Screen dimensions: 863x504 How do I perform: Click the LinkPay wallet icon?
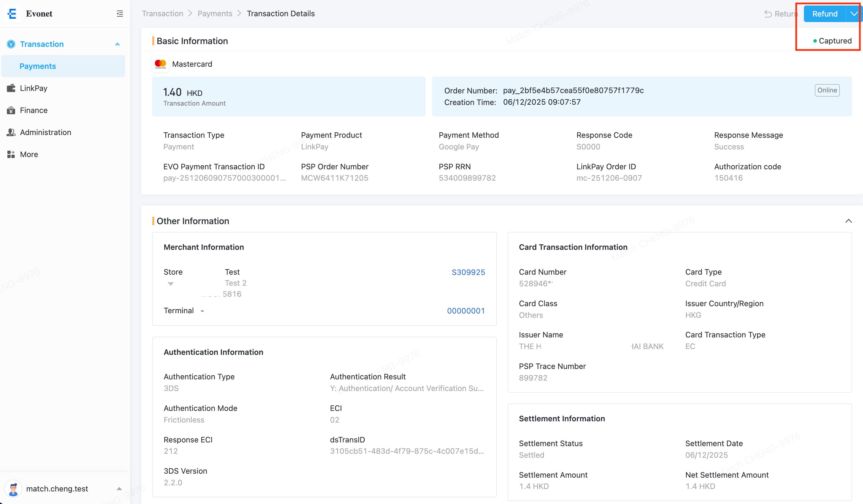11,88
